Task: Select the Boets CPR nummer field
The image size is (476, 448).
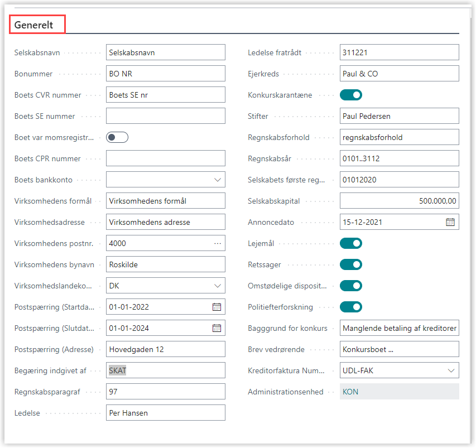Action: [x=165, y=158]
